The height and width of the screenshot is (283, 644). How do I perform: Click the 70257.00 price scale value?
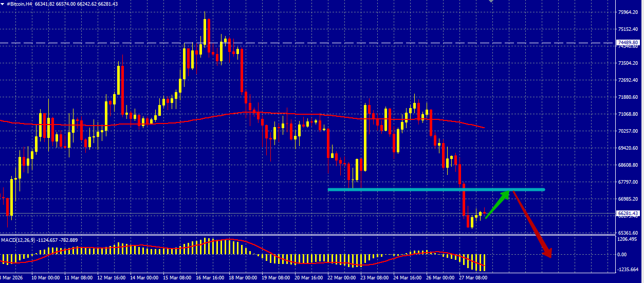(628, 131)
